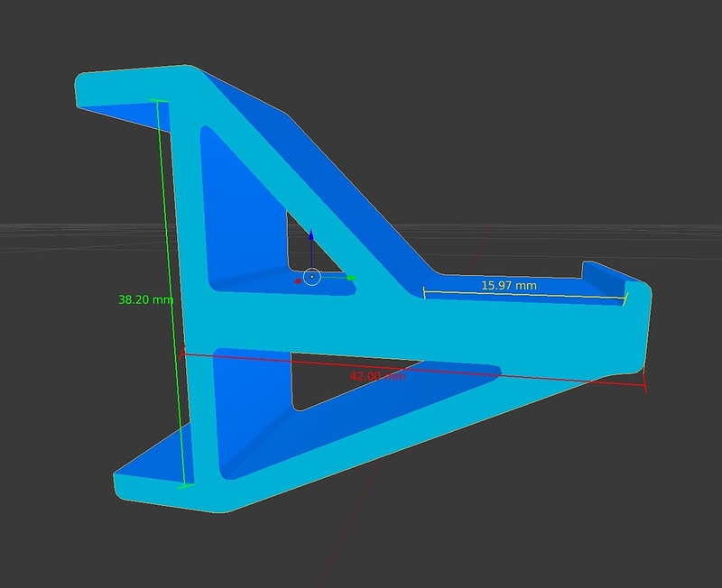722x588 pixels.
Task: Click the 15.97 mm measurement label
Action: [x=509, y=285]
